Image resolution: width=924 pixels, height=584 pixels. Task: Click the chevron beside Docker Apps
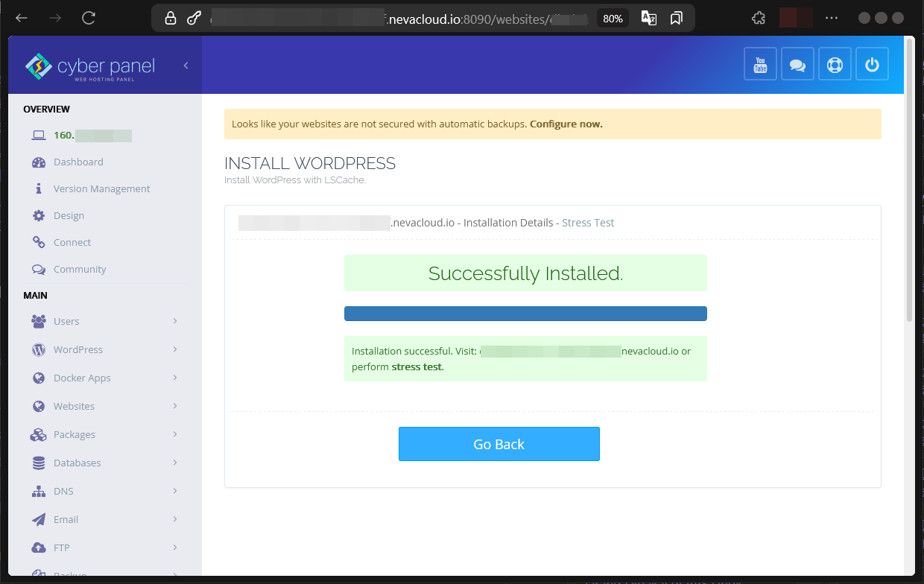click(x=175, y=378)
